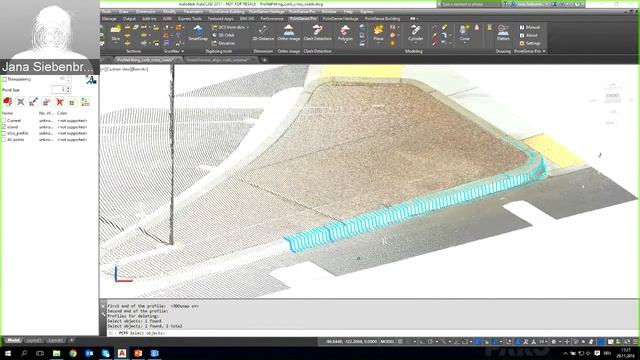
Task: Click the Flatten drawing tool
Action: (x=503, y=33)
